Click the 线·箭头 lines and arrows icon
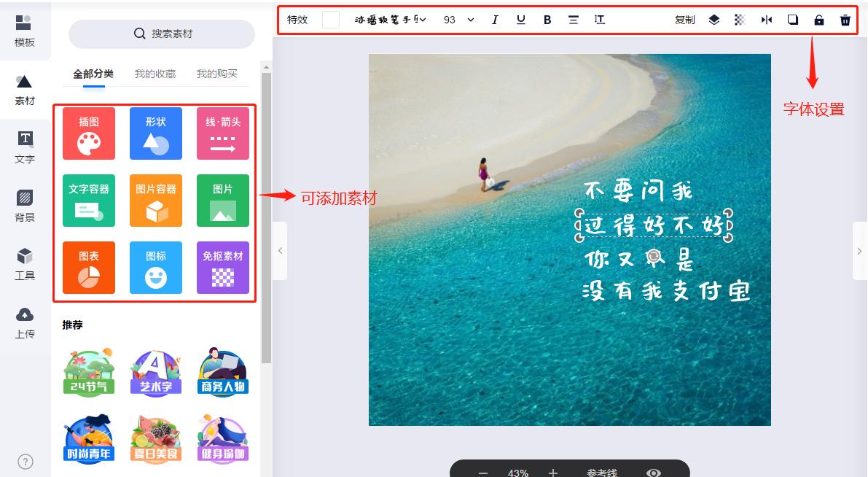The height and width of the screenshot is (477, 868). [x=222, y=133]
